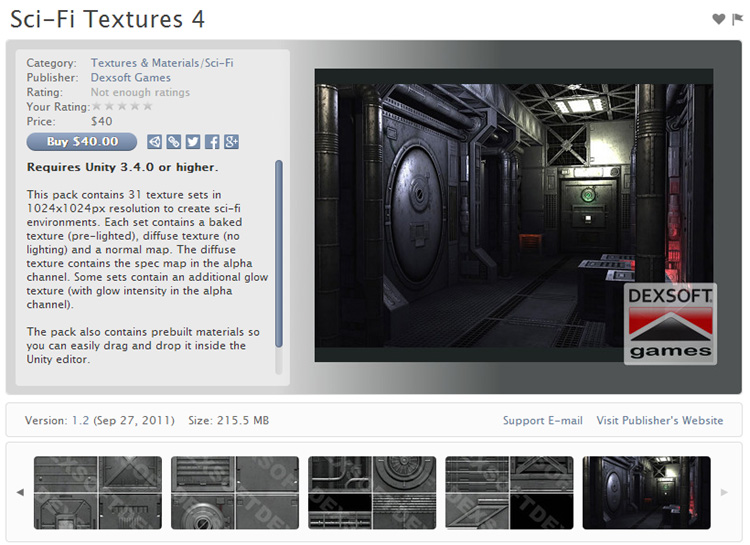Rate one star in Your Rating

(97, 106)
